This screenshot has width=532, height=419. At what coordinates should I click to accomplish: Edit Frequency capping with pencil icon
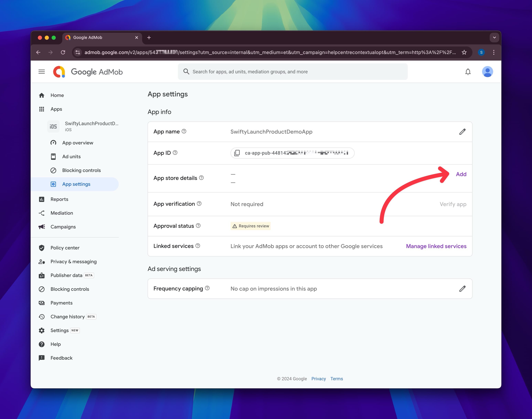[462, 289]
